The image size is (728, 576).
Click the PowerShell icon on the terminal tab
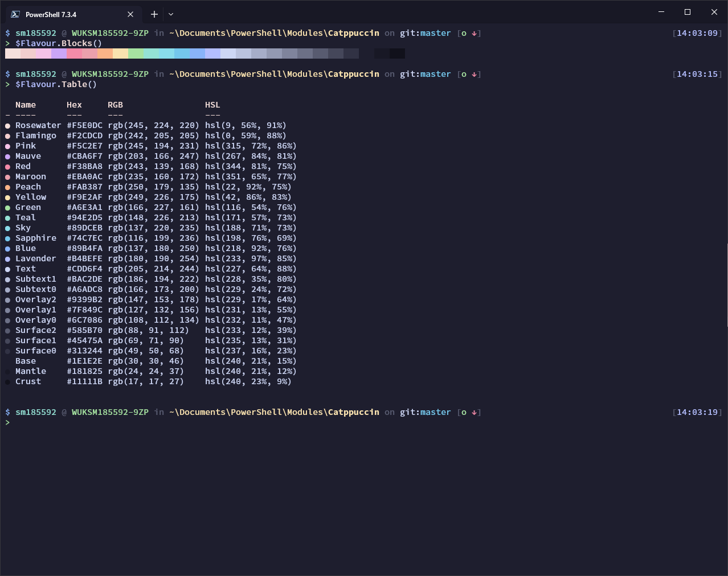coord(16,14)
